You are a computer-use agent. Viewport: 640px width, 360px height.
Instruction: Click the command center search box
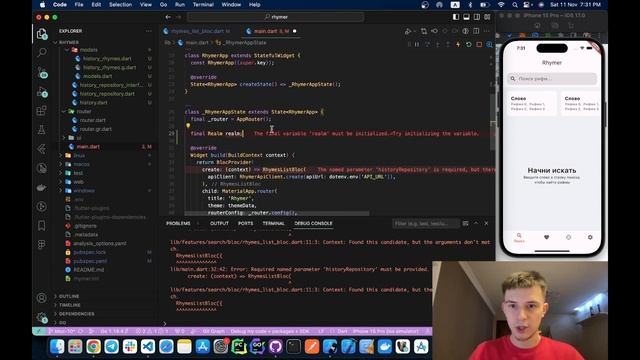click(x=276, y=17)
